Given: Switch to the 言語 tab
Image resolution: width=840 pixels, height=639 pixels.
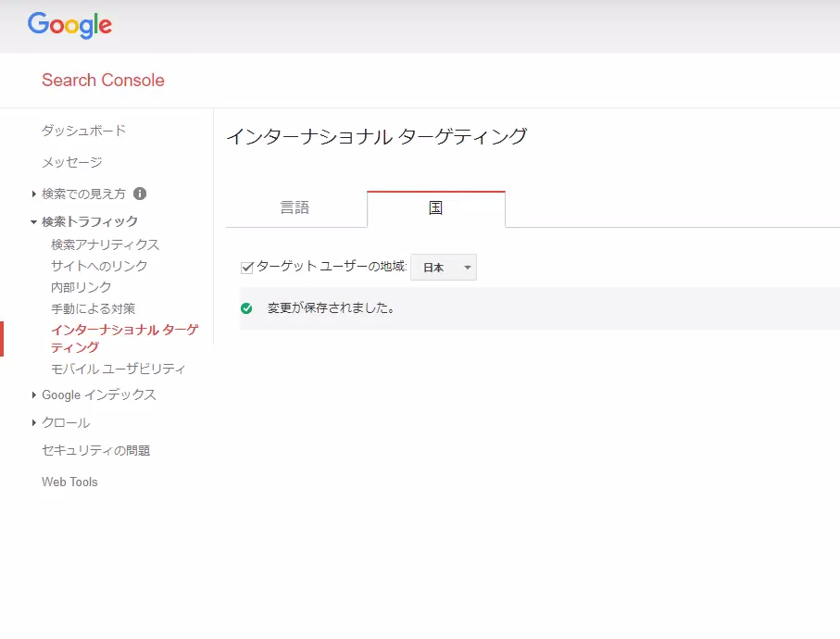Looking at the screenshot, I should (x=295, y=207).
